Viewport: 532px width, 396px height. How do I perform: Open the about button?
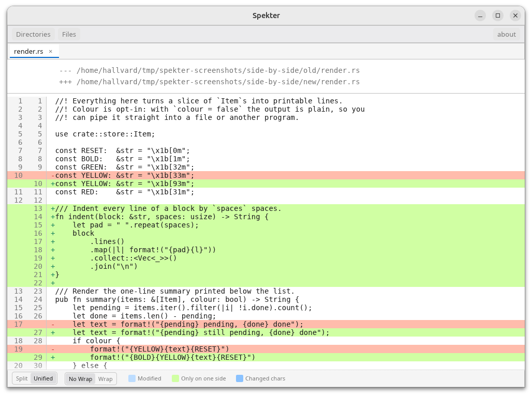tap(506, 34)
